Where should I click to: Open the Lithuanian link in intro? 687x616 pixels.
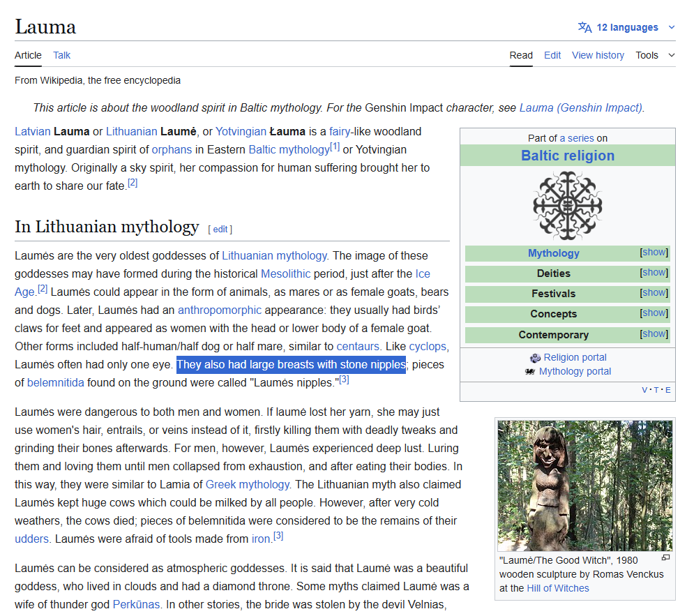pyautogui.click(x=131, y=131)
